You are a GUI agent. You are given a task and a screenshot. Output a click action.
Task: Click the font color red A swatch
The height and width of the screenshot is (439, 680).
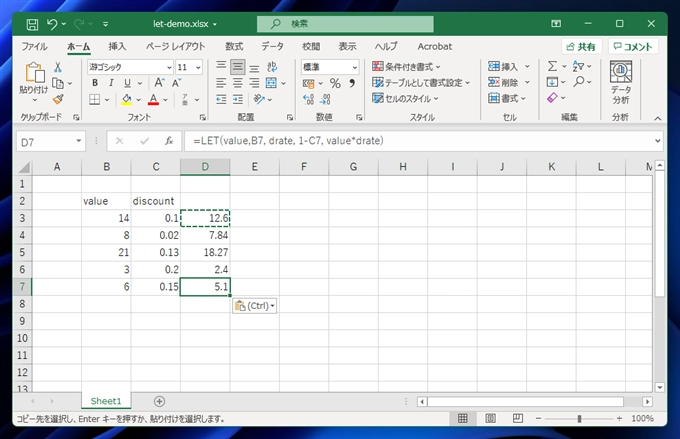(154, 99)
